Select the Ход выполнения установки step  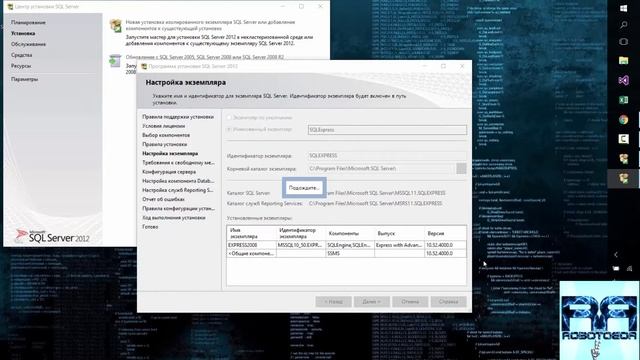coord(173,218)
